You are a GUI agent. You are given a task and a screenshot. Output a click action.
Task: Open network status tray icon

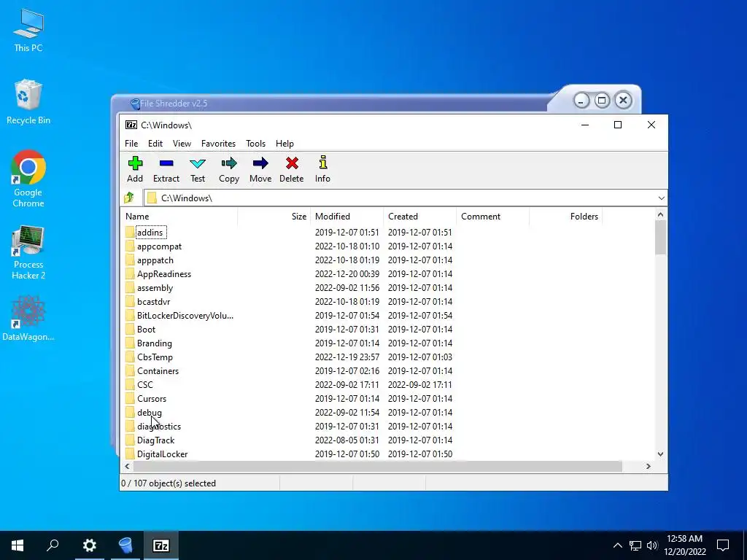[635, 545]
